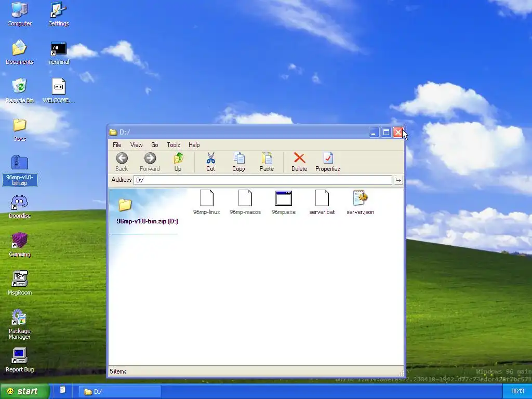Select the 96mp-macos file
532x399 pixels.
[245, 202]
